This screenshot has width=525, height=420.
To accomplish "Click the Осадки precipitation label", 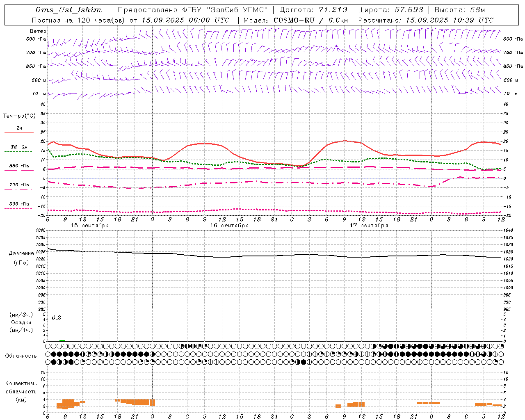I will click(x=21, y=322).
